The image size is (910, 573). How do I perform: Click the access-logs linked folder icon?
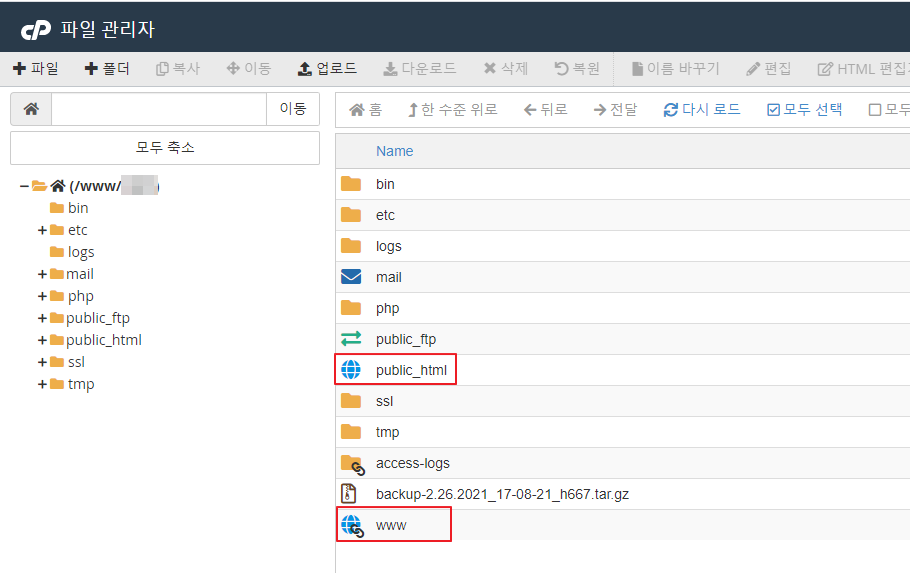[x=351, y=463]
